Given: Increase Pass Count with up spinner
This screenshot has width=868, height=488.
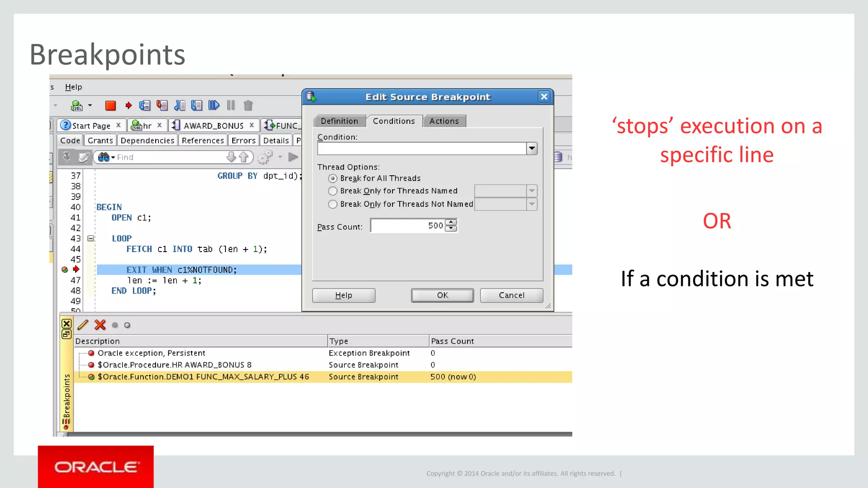Looking at the screenshot, I should pos(451,222).
